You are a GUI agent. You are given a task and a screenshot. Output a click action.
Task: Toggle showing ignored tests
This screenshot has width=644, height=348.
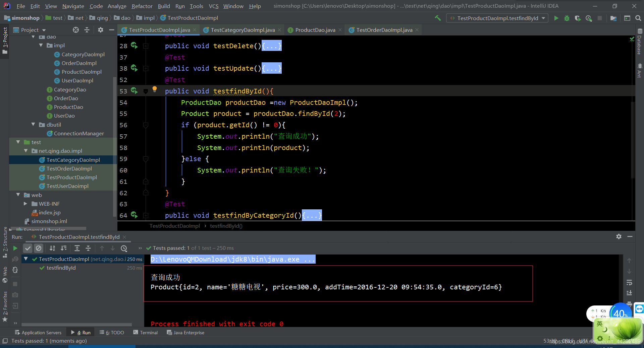[x=39, y=248]
